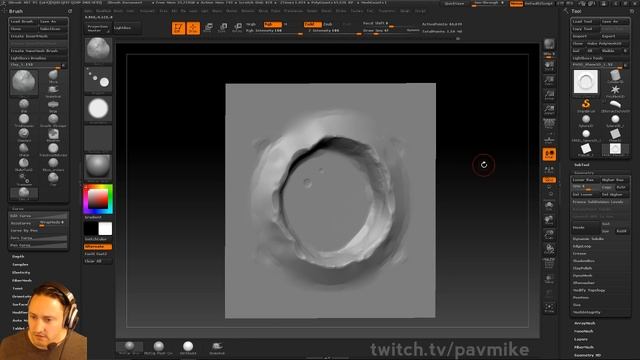
Task: Click the Higher Res button
Action: point(615,180)
